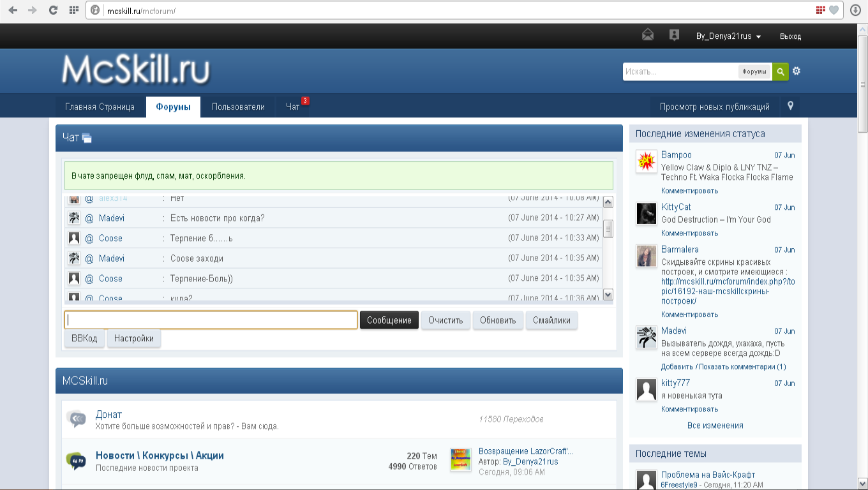Open the browser downloads icon

pyautogui.click(x=856, y=10)
